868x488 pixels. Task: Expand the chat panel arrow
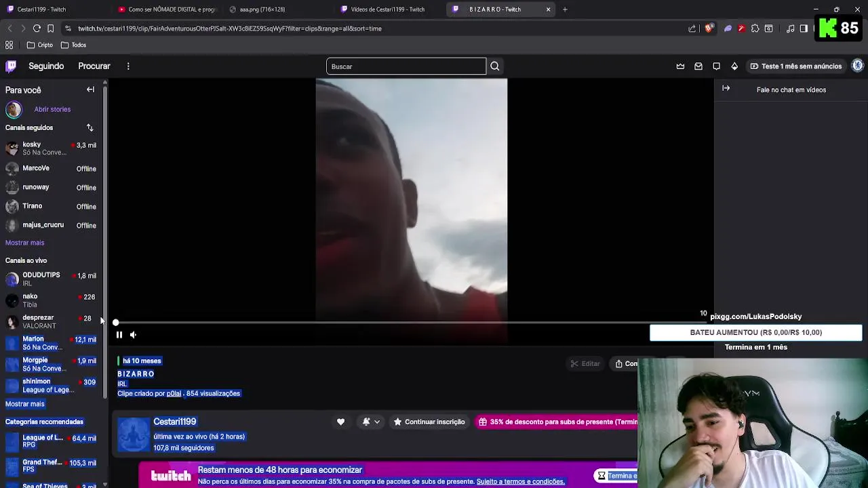726,89
